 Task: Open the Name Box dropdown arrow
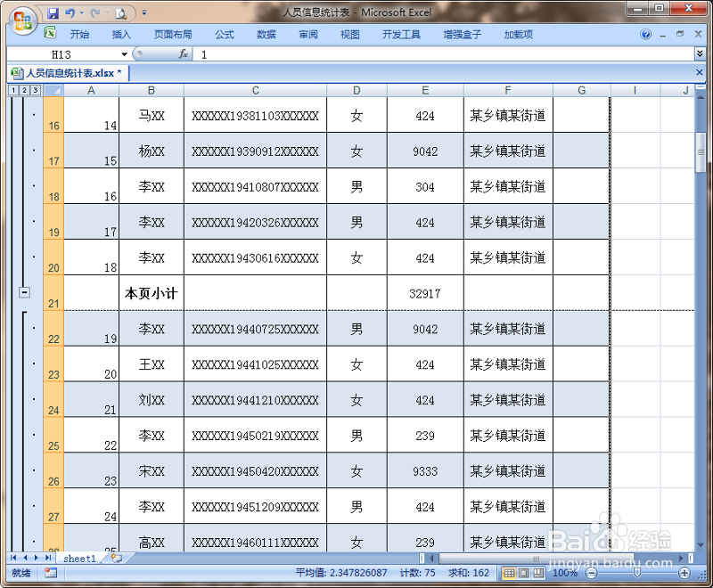click(124, 54)
